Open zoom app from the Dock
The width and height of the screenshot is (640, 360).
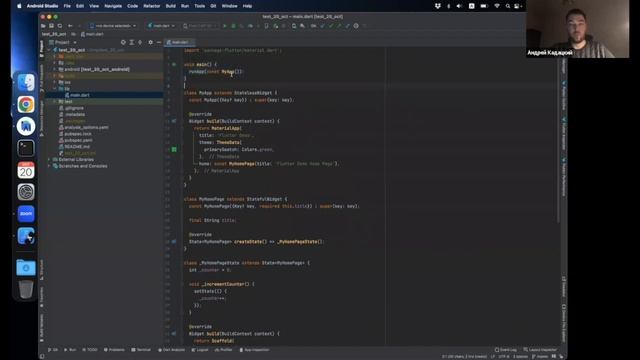click(26, 214)
